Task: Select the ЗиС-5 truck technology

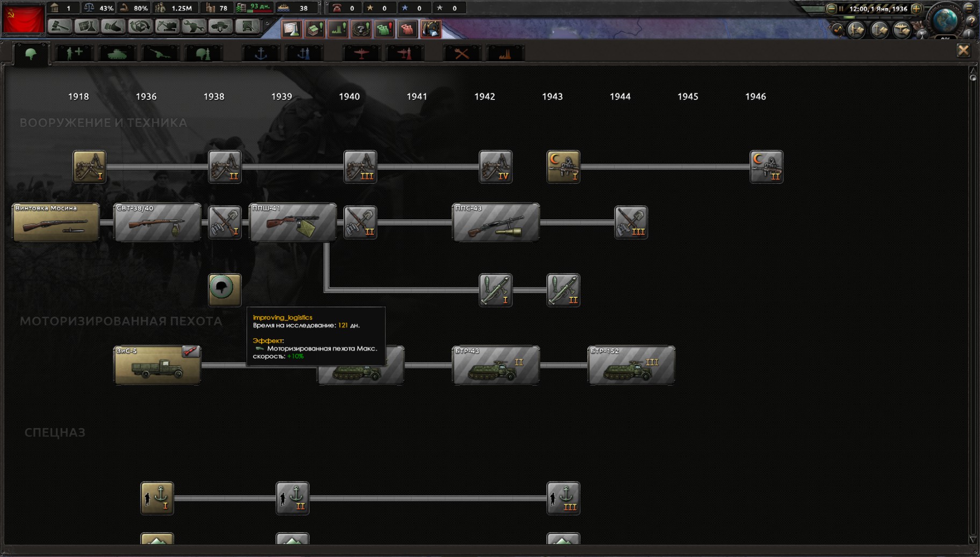Action: click(x=157, y=365)
